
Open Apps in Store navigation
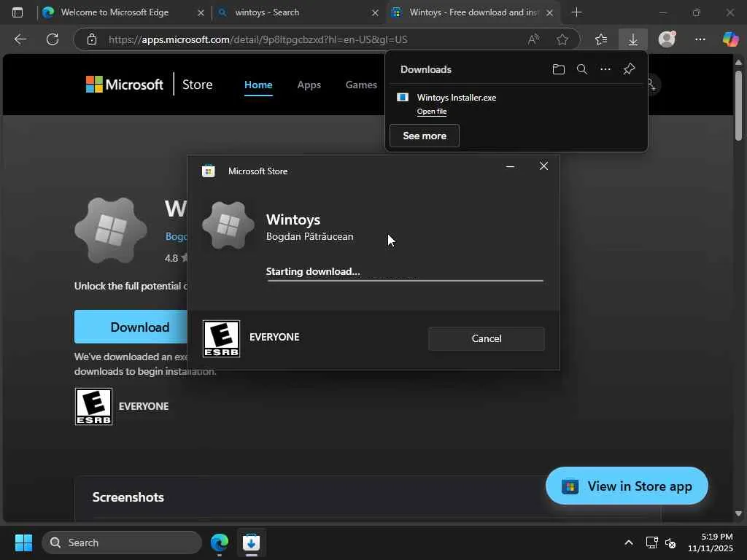point(309,85)
